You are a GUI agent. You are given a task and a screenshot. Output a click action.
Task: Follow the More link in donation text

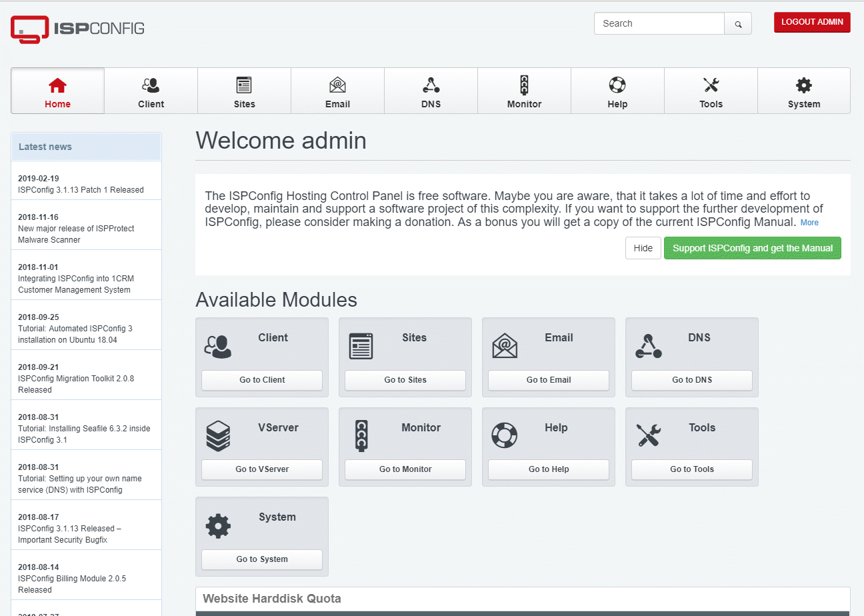click(809, 223)
